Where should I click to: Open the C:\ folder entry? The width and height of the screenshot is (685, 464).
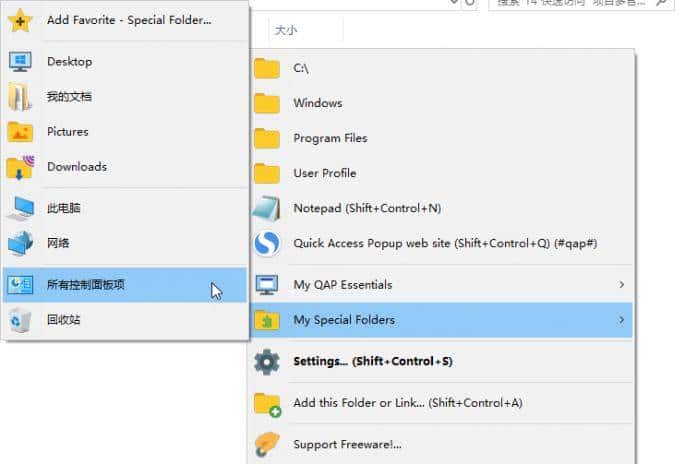tap(301, 69)
